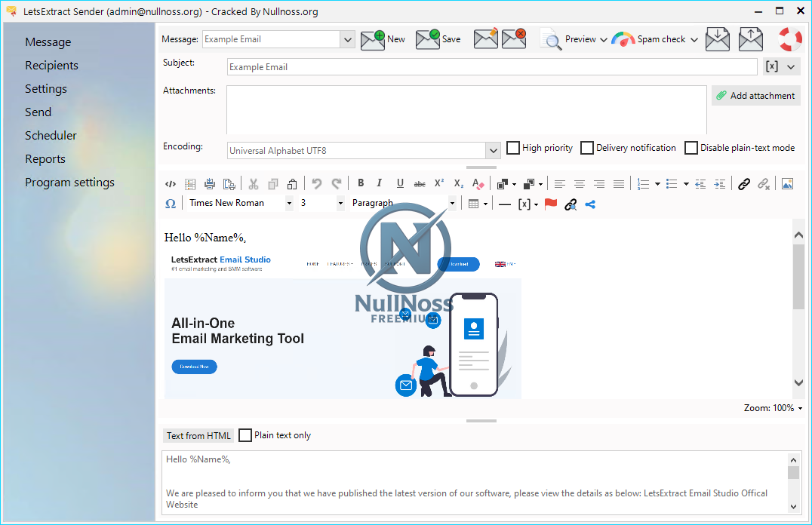Open the Recipients section in sidebar
This screenshot has height=525, width=812.
[x=51, y=66]
